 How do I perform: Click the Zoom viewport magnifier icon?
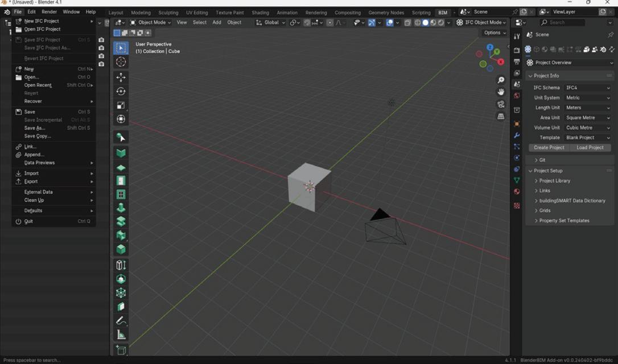(x=501, y=80)
